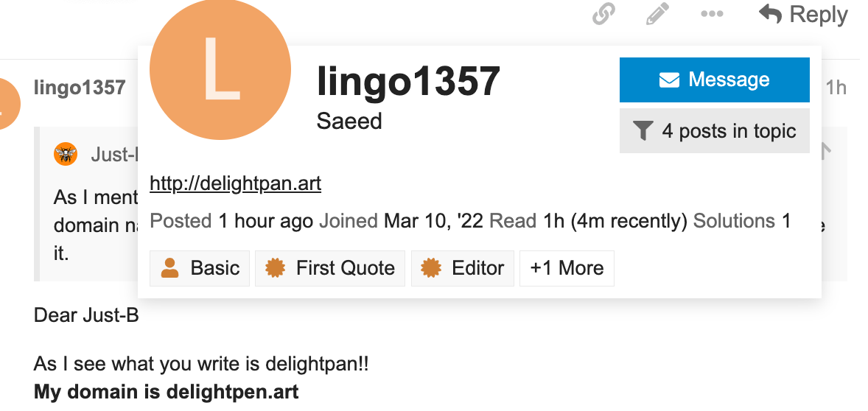The image size is (868, 411).
Task: Open the Basic badge
Action: click(x=199, y=268)
